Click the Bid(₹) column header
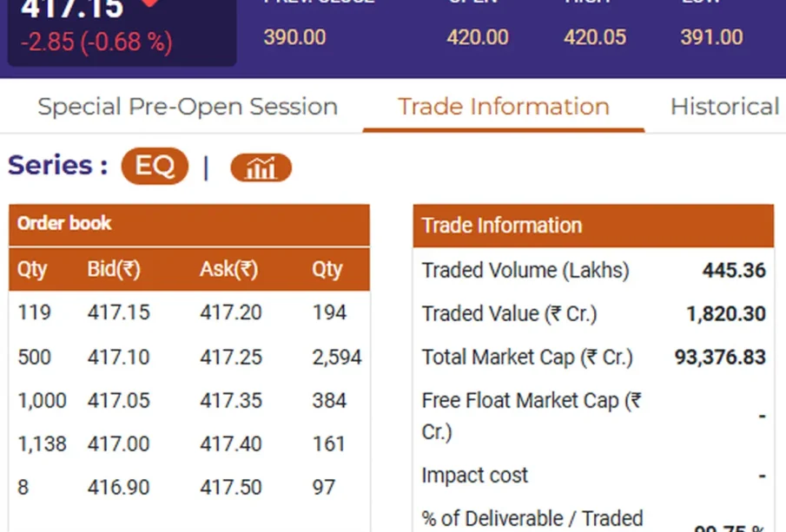The width and height of the screenshot is (786, 532). (x=114, y=269)
